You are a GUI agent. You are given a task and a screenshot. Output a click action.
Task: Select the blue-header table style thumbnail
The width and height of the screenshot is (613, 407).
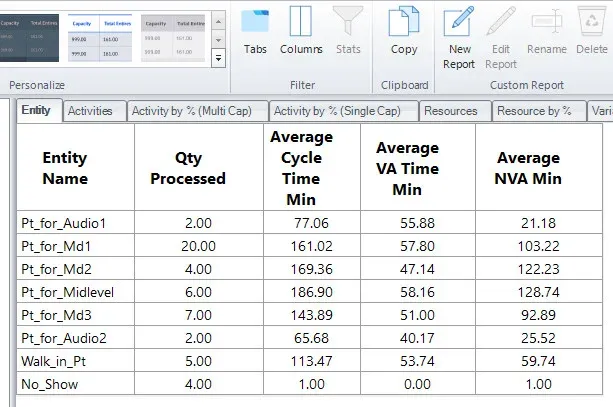[100, 38]
